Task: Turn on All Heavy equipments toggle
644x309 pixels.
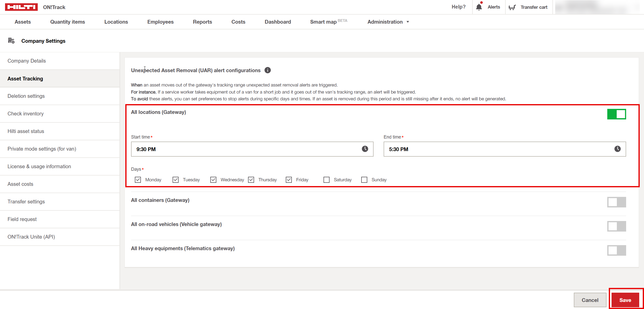Action: (616, 250)
